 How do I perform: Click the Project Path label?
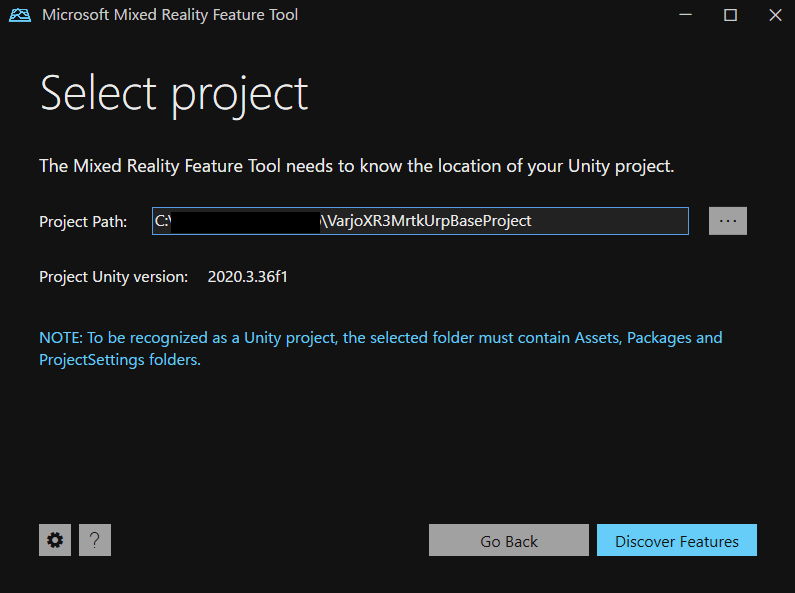83,222
